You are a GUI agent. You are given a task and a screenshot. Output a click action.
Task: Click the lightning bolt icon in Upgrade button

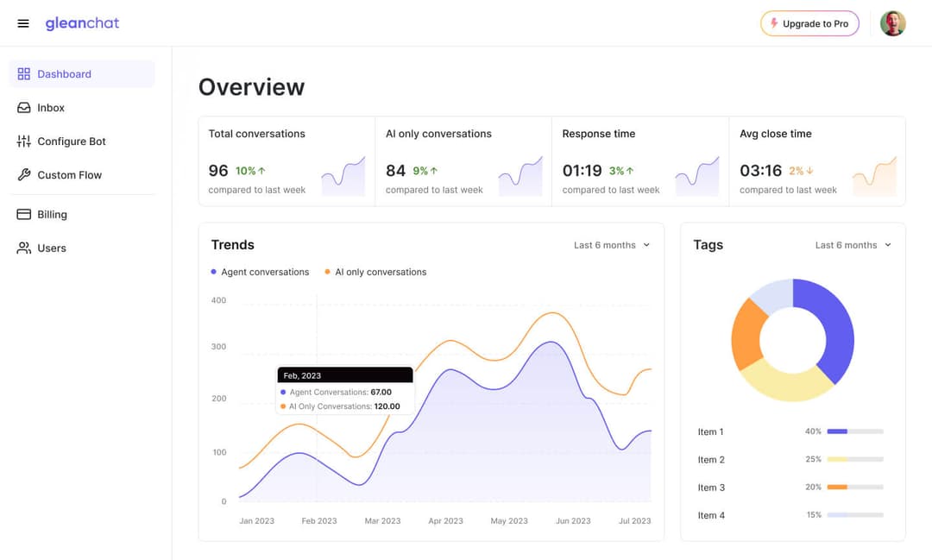774,24
